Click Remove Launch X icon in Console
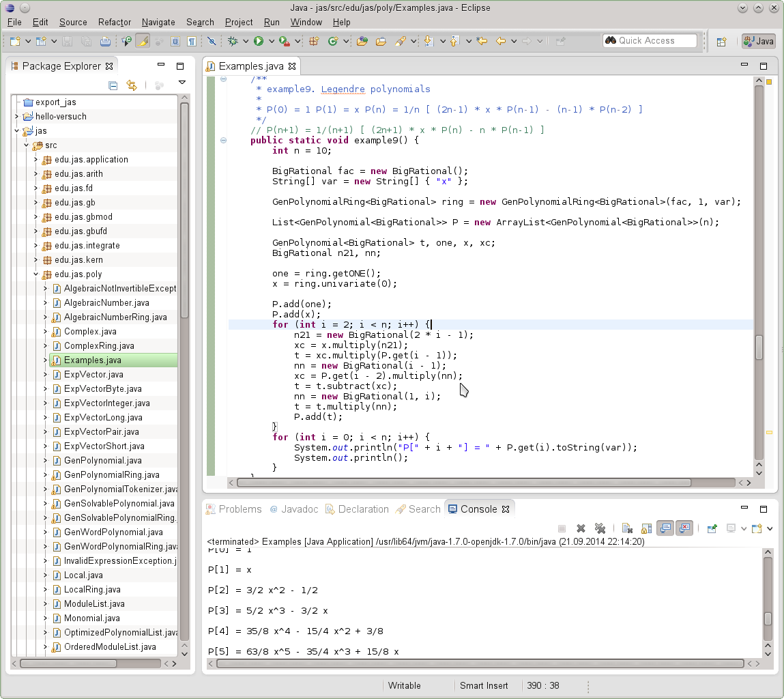Viewport: 784px width, 699px height. point(581,528)
